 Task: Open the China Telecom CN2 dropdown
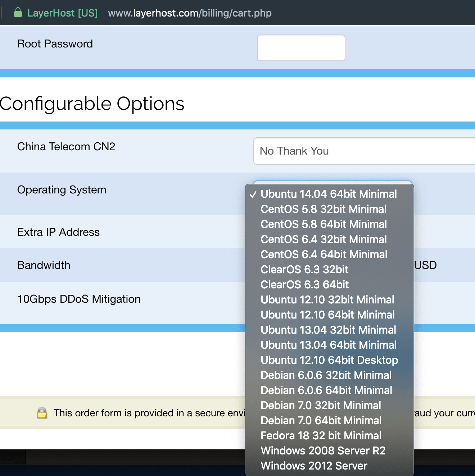(363, 151)
